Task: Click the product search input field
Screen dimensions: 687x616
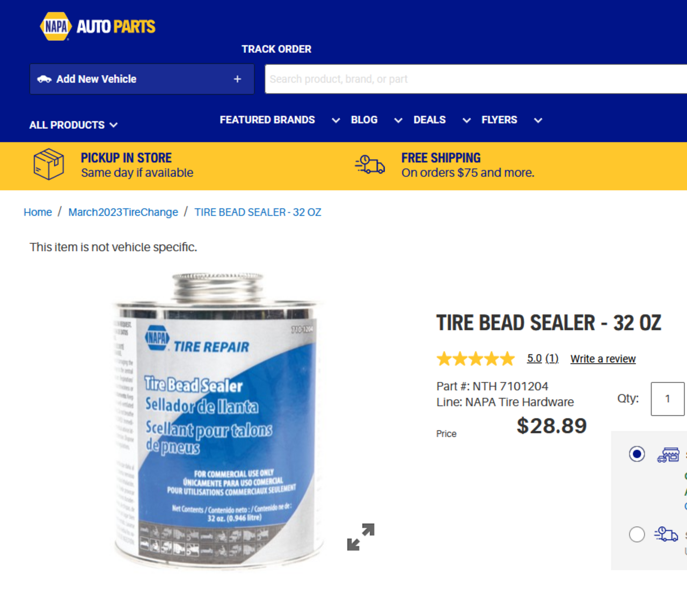Action: point(476,79)
